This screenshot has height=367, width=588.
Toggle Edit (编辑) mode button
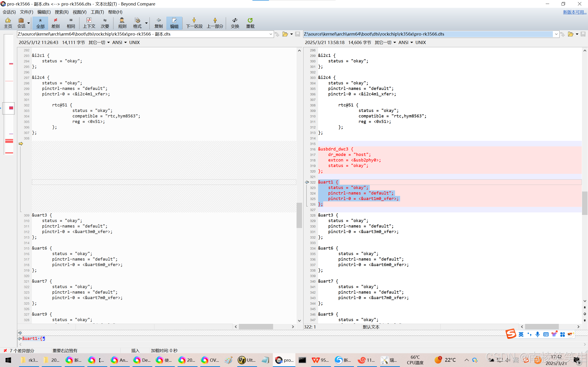point(174,23)
